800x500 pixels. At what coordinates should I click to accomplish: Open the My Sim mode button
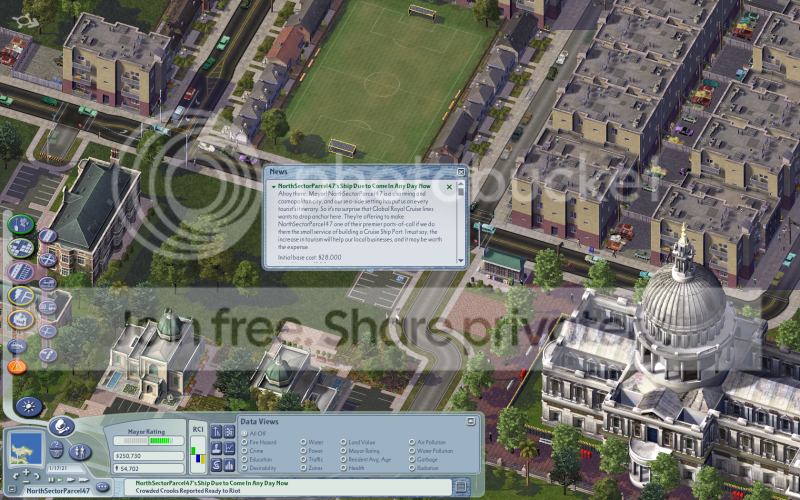pyautogui.click(x=80, y=452)
